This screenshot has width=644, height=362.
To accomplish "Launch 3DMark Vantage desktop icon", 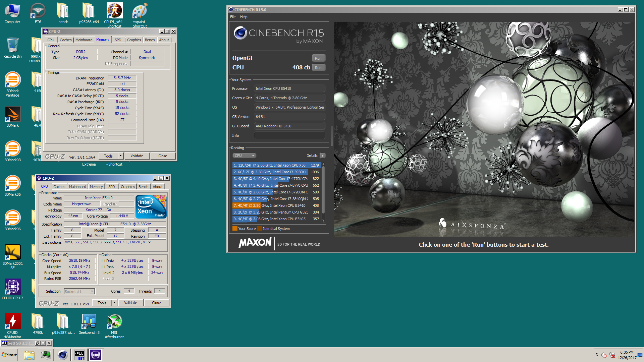I will 12,84.
